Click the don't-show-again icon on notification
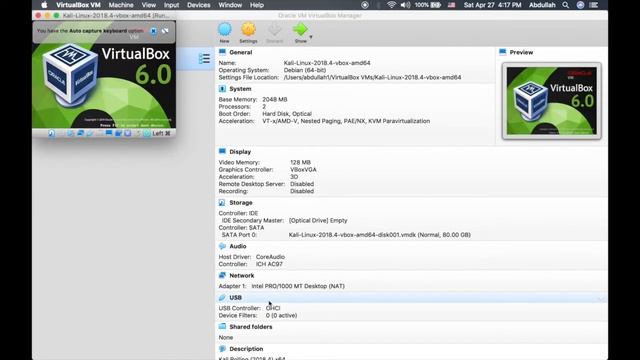Screen dimensions: 640x360 coord(165,31)
